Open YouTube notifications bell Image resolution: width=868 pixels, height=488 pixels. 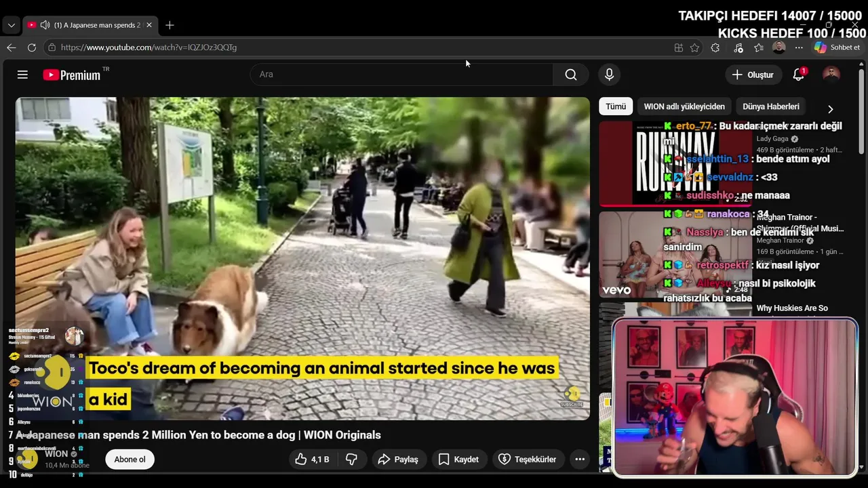click(x=799, y=75)
